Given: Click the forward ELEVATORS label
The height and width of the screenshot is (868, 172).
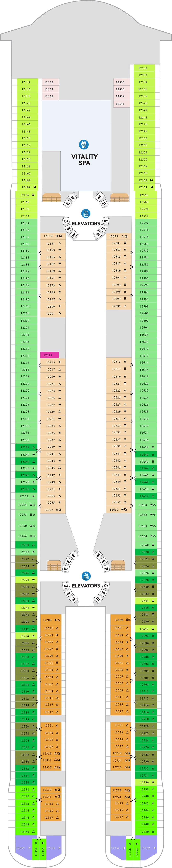Looking at the screenshot, I should [x=86, y=223].
